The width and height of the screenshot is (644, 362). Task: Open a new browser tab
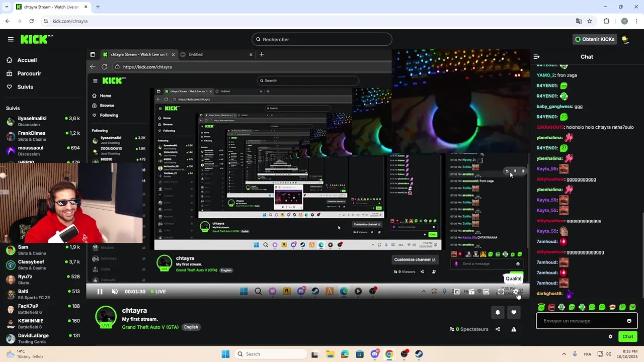(x=98, y=7)
